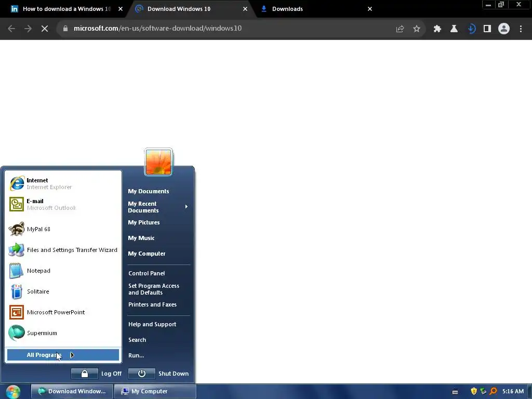Close the Download Windows 10 tab

click(245, 9)
